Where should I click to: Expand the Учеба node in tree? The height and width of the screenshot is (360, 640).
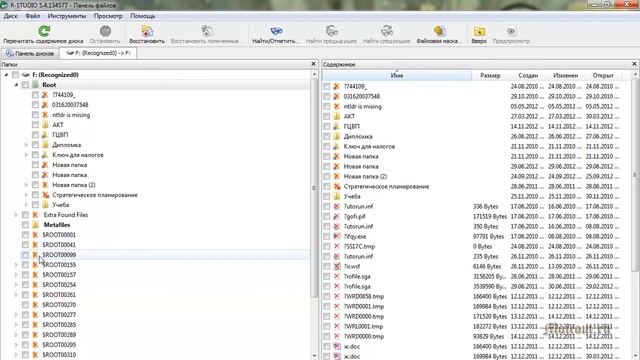(26, 205)
